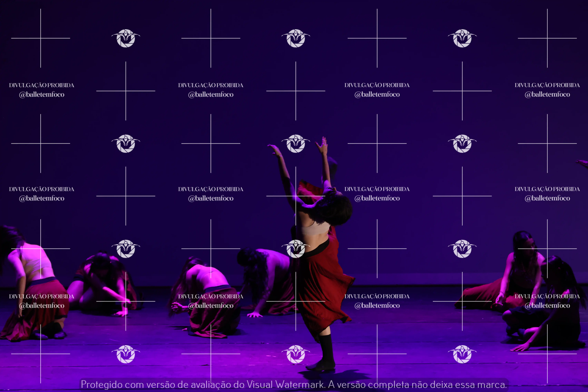Click the logo between the dancer's raised hands

(x=296, y=143)
